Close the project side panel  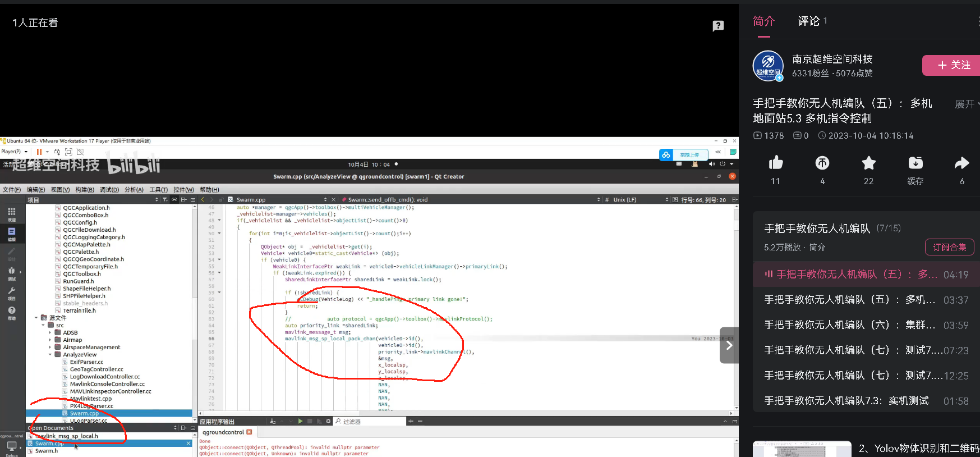click(193, 199)
